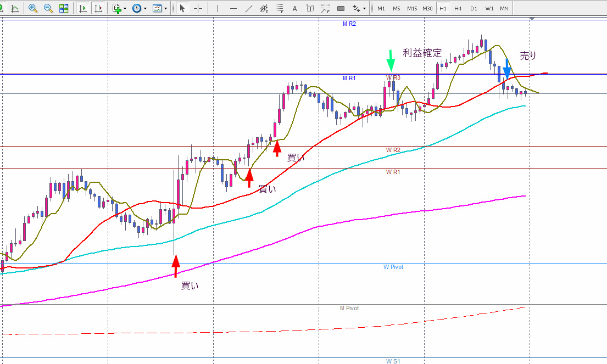Viewport: 607px width, 364px height.
Task: Switch to M5 timeframe
Action: point(397,8)
